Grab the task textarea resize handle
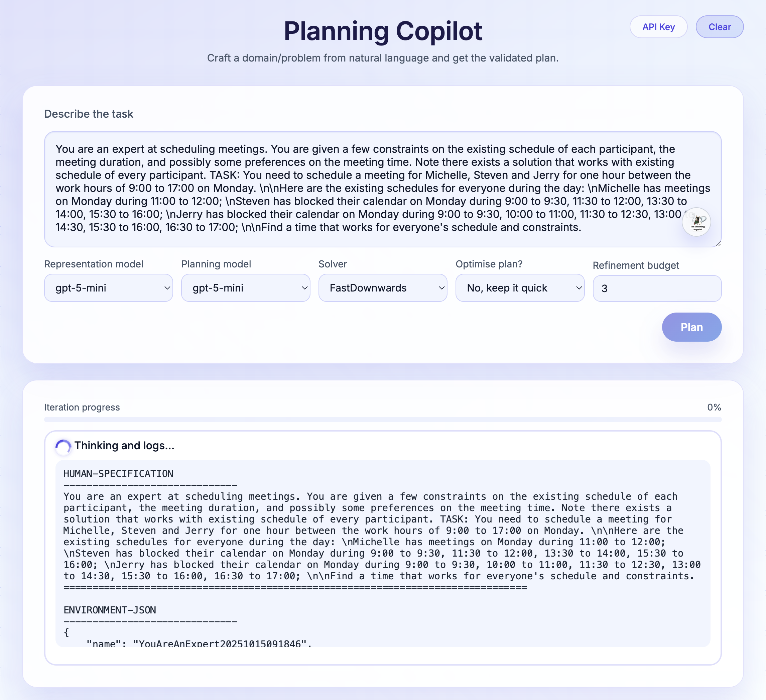766x700 pixels. (718, 244)
